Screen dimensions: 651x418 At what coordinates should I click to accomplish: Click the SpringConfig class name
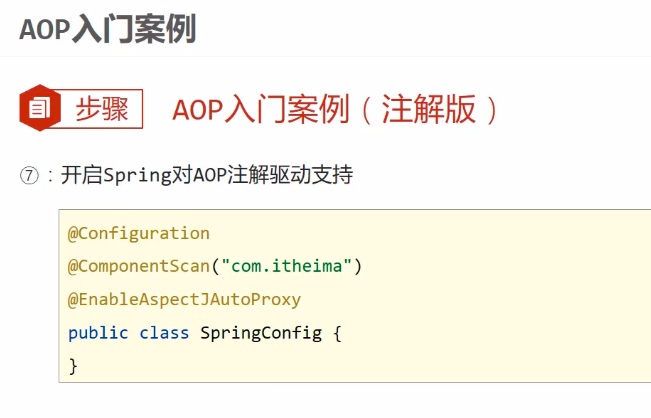[261, 332]
